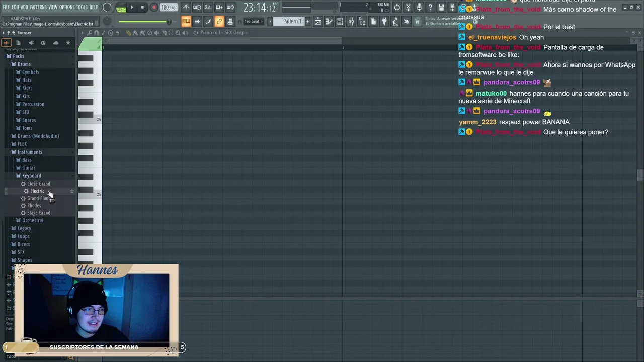Open the Piano roll view icon
The height and width of the screenshot is (362, 644).
pos(329,21)
